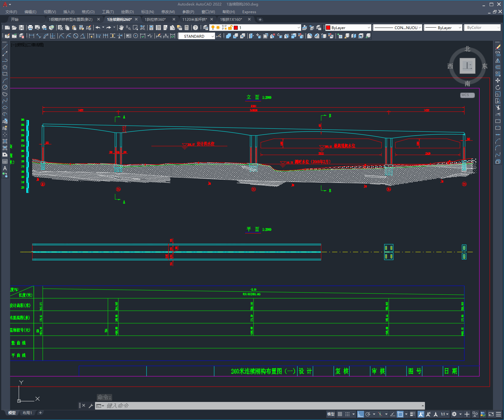Close the 1板拱1X160* drawing tab
The height and width of the screenshot is (420, 504).
[249, 19]
